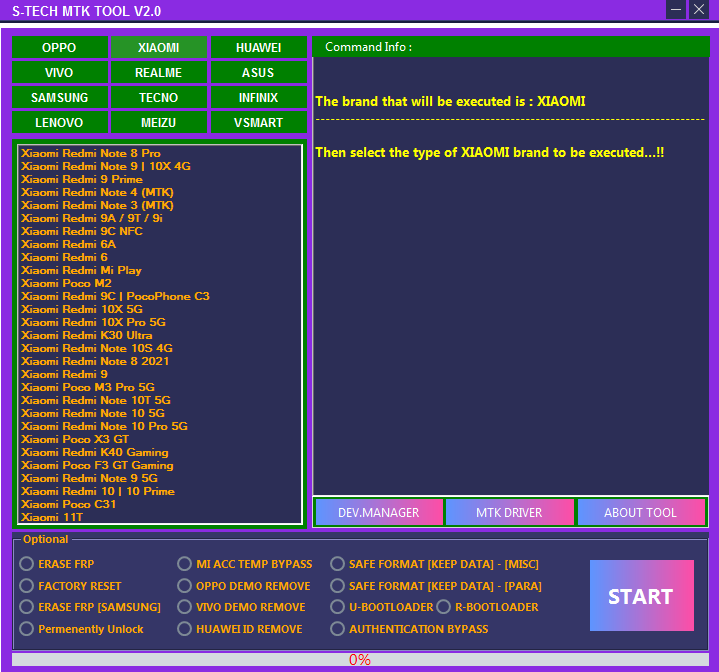Pick the VIVO brand button
719x672 pixels.
tap(60, 72)
